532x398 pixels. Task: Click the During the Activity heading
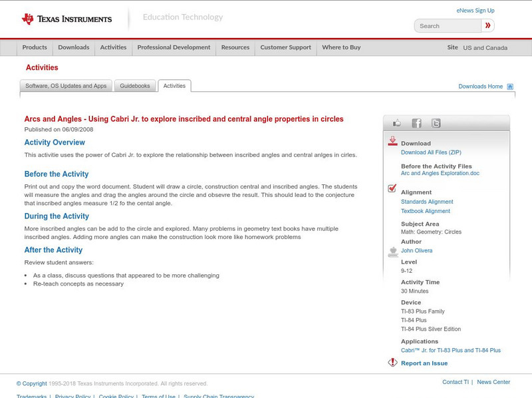click(57, 216)
